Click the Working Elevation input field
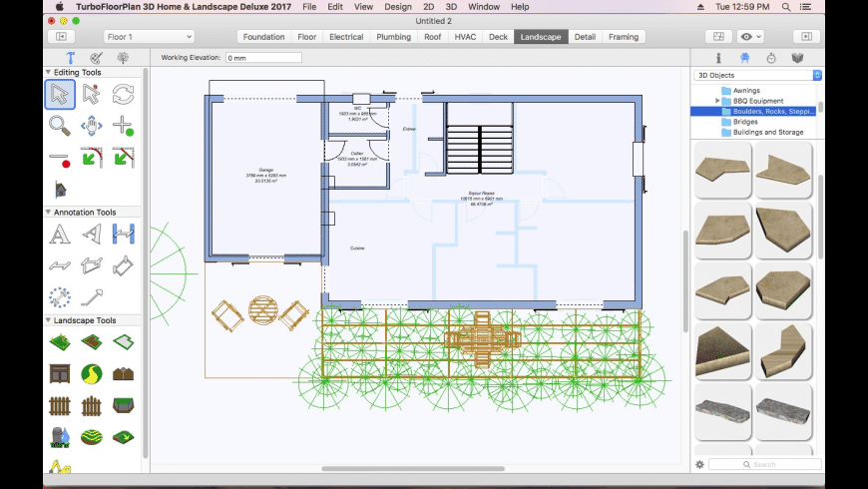The width and height of the screenshot is (868, 489). (262, 58)
